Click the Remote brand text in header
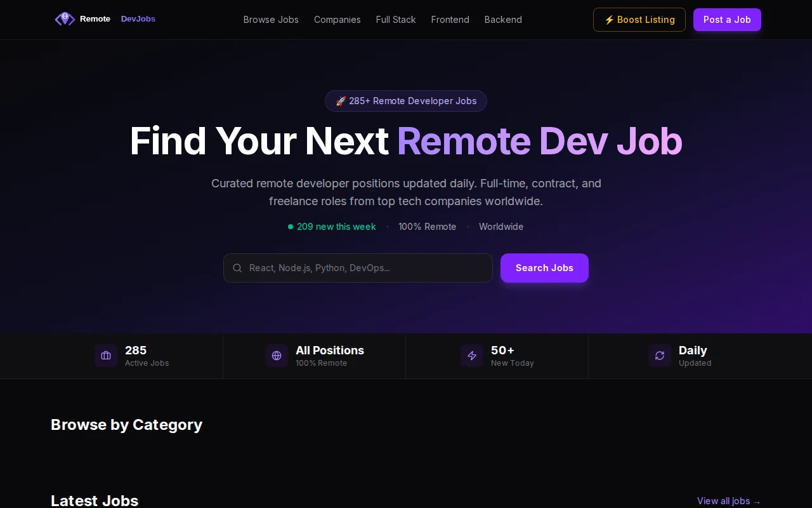 pos(95,19)
